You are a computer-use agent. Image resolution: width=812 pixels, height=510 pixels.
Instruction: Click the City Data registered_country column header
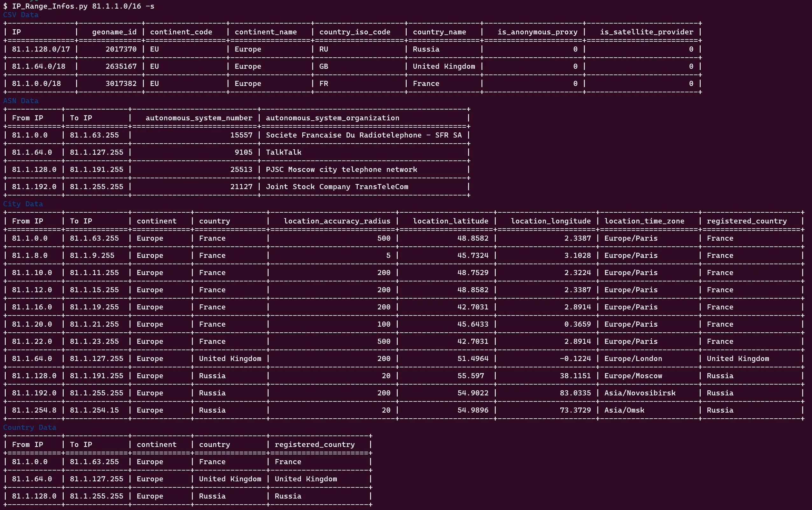[x=746, y=221]
